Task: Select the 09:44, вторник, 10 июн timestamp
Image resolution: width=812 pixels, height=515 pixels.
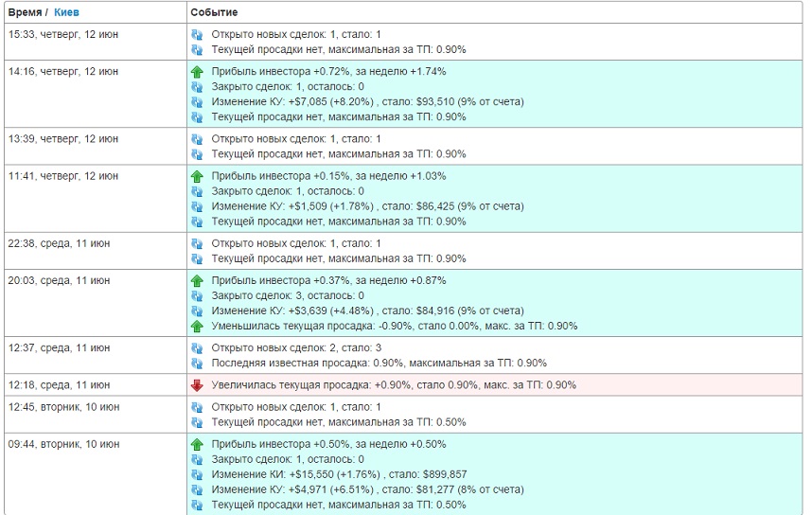Action: coord(63,445)
